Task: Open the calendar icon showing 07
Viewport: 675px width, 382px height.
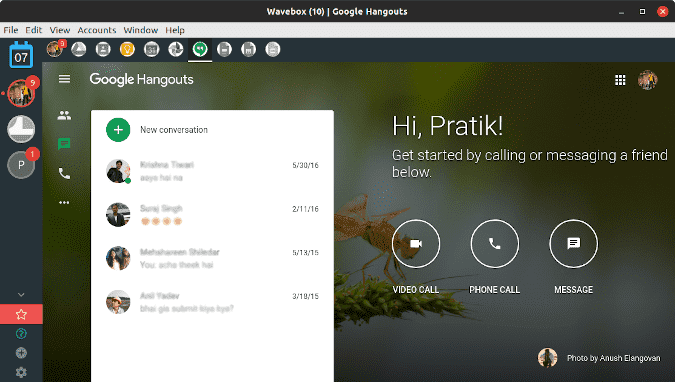Action: coord(21,55)
